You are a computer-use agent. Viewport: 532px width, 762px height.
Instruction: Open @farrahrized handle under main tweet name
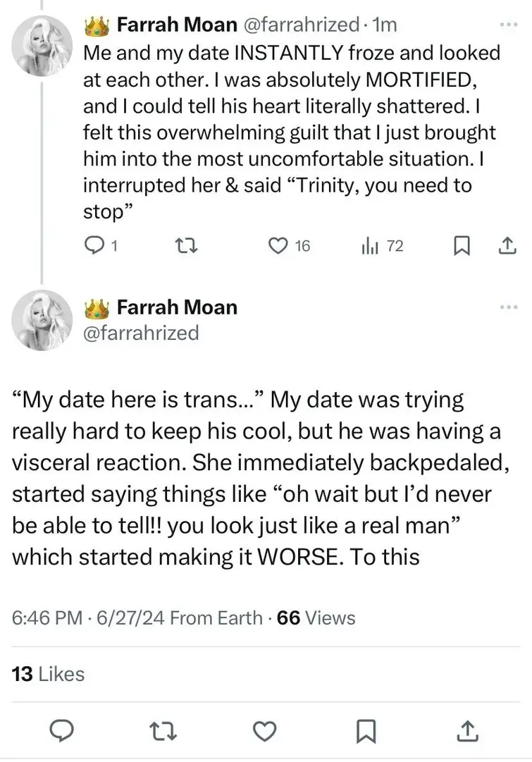(141, 332)
